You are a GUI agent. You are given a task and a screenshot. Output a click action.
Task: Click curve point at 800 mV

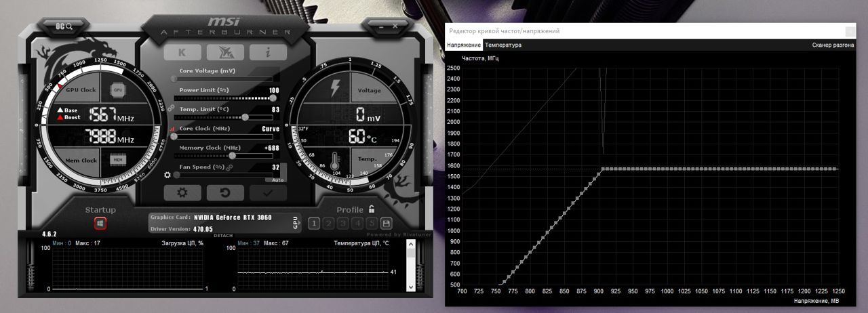pyautogui.click(x=530, y=253)
